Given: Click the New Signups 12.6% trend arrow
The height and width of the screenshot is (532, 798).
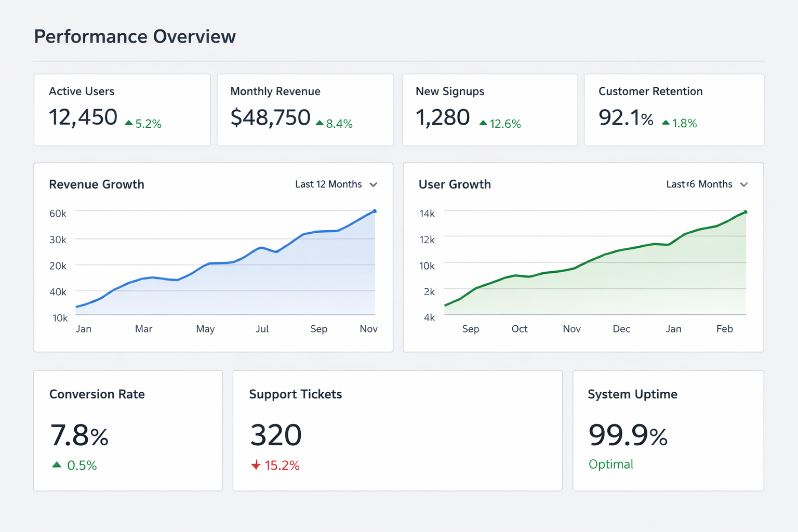Looking at the screenshot, I should point(483,123).
